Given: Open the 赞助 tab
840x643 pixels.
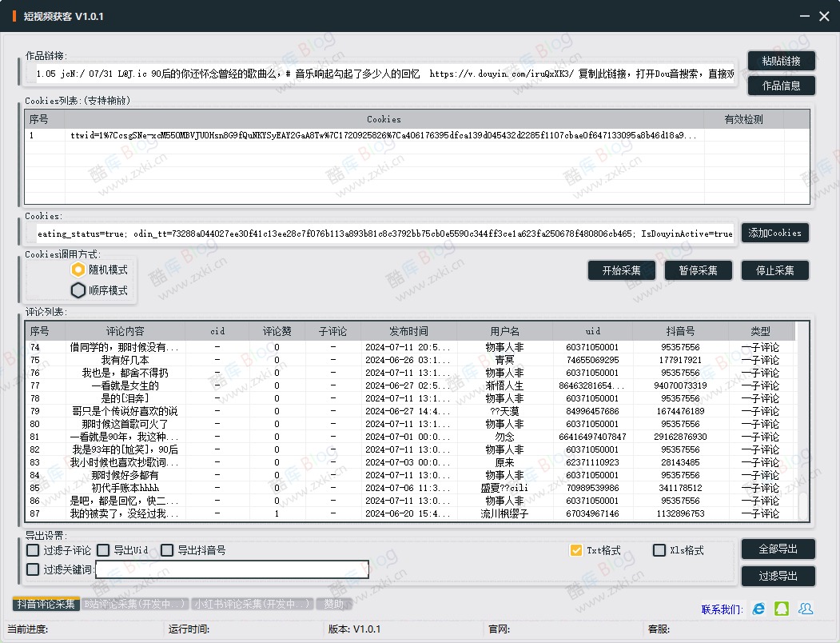Looking at the screenshot, I should 333,605.
